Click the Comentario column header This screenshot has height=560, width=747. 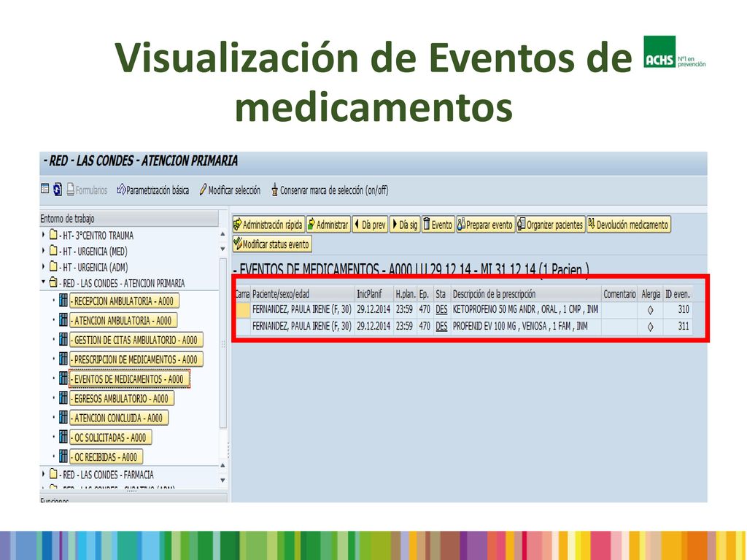(x=620, y=294)
